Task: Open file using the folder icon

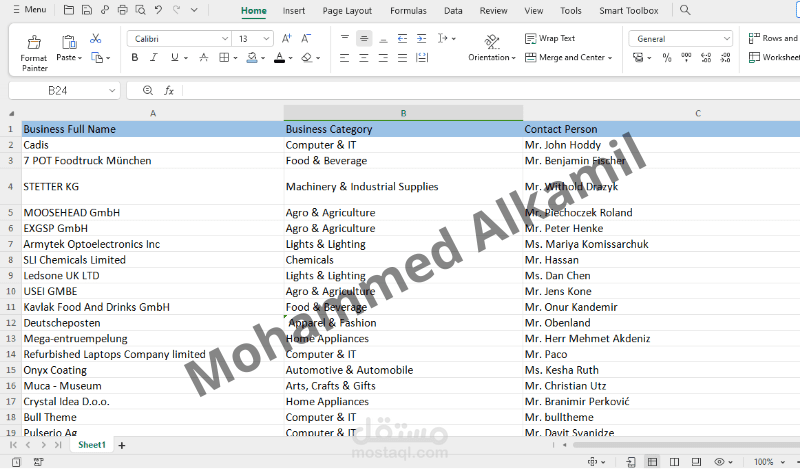Action: click(x=68, y=10)
